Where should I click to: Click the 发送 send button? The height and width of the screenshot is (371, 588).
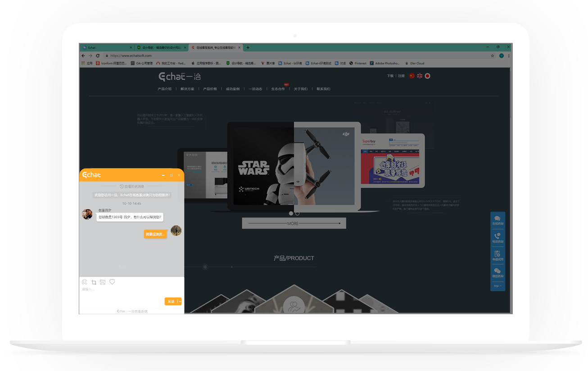[171, 301]
